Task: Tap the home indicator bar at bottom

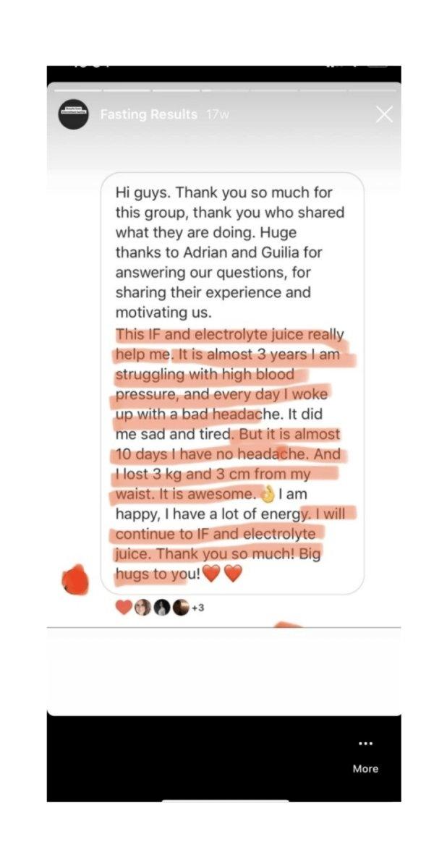Action: pos(224,800)
